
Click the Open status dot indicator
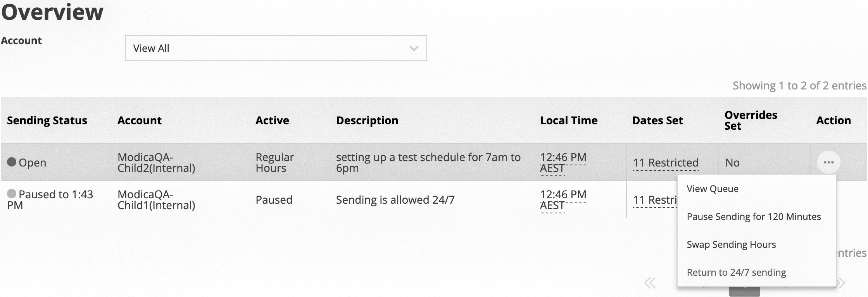point(12,162)
